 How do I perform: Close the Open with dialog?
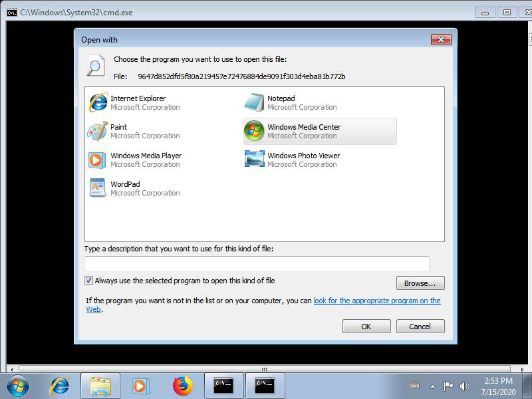tap(441, 40)
